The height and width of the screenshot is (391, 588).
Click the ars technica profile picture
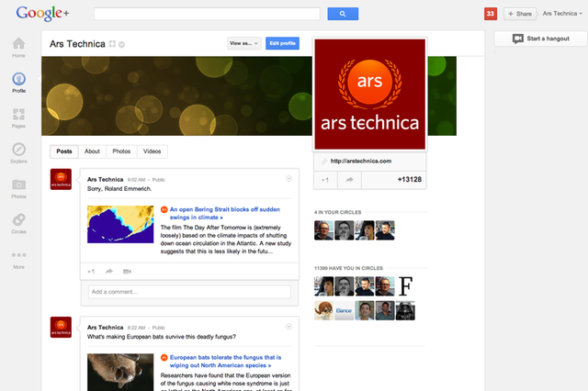pyautogui.click(x=369, y=94)
